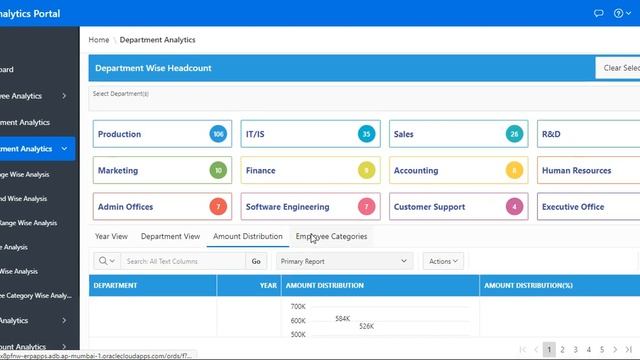Select the Customer Support card
Screen dimensions: 640x360
pyautogui.click(x=458, y=207)
